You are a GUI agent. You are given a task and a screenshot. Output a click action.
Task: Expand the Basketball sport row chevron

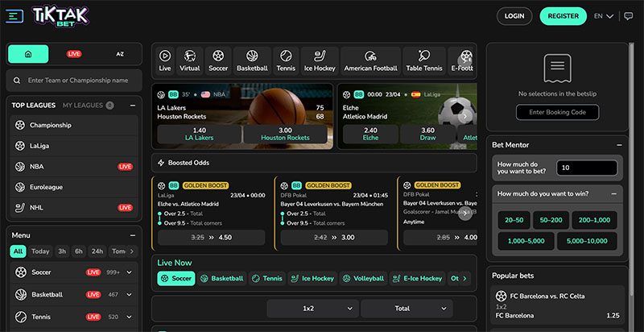130,295
